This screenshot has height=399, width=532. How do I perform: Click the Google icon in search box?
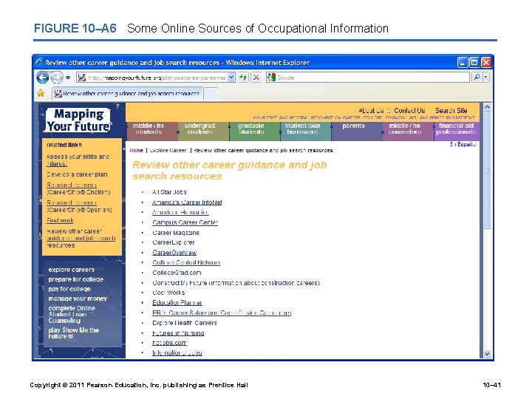pos(271,78)
